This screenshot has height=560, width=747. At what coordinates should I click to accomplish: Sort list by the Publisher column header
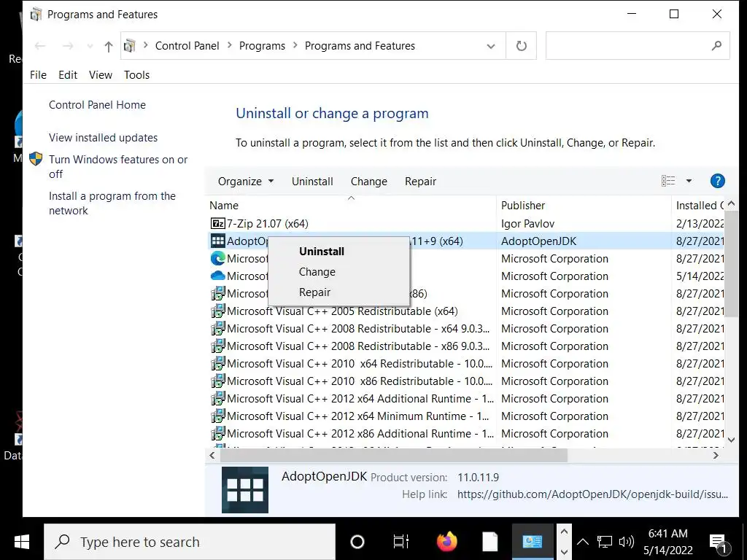coord(584,205)
